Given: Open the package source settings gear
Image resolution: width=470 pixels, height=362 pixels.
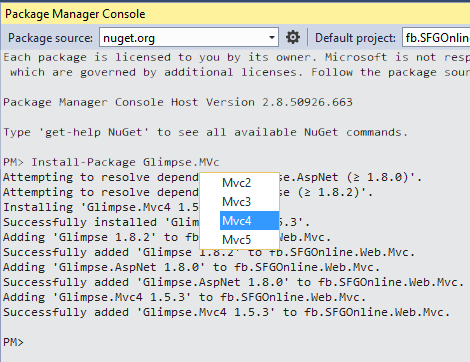Looking at the screenshot, I should (293, 37).
